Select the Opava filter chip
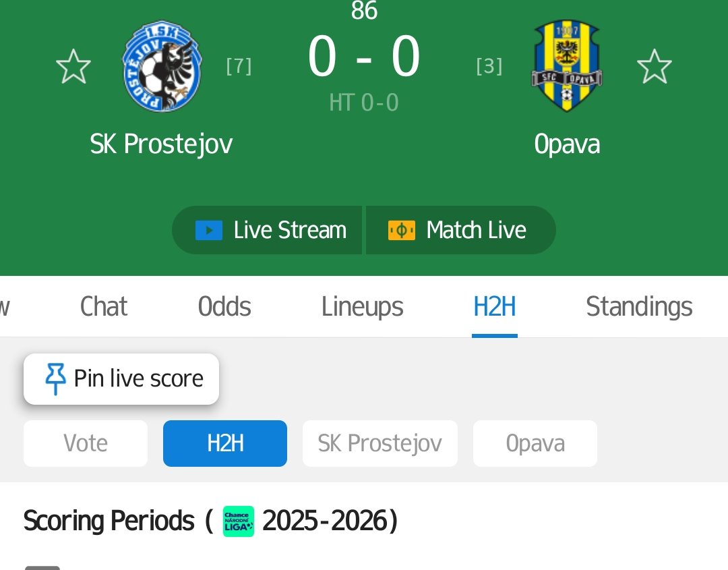The image size is (728, 570). coord(535,443)
